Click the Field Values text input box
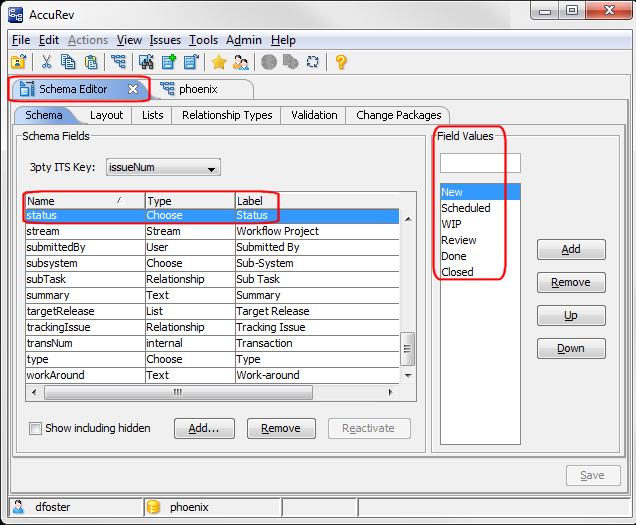636x525 pixels. 480,163
